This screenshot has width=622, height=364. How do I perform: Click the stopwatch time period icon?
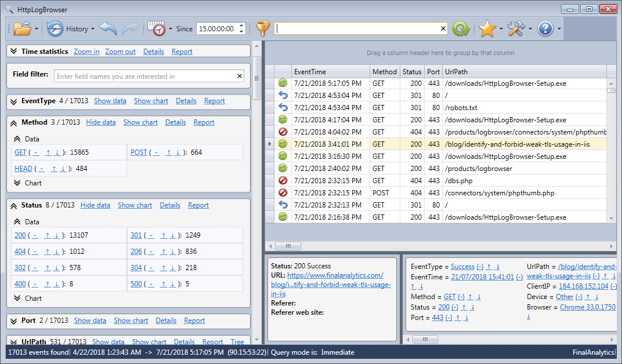157,28
